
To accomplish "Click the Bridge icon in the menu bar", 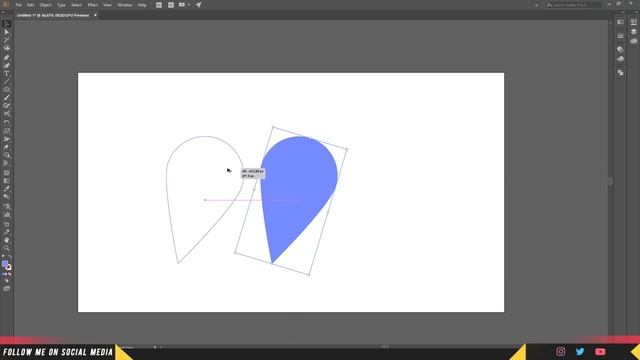I will (x=159, y=5).
